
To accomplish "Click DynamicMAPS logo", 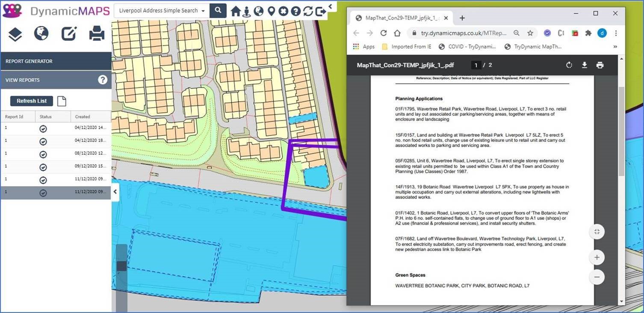I will 56,11.
